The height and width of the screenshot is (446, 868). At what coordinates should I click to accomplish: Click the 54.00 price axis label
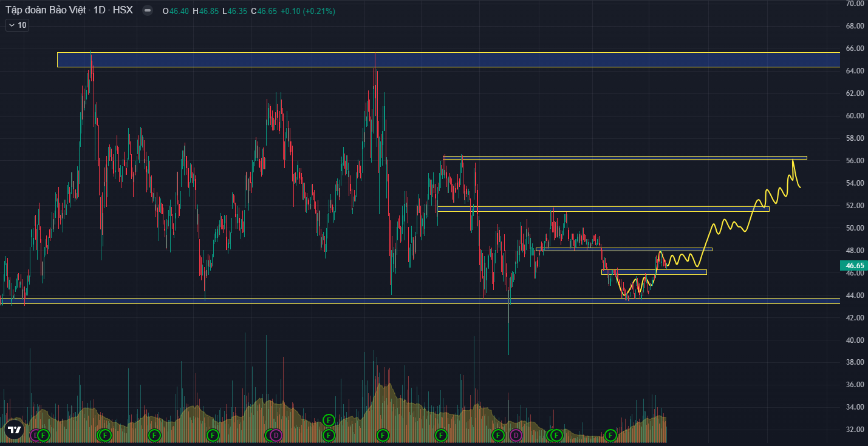(855, 183)
